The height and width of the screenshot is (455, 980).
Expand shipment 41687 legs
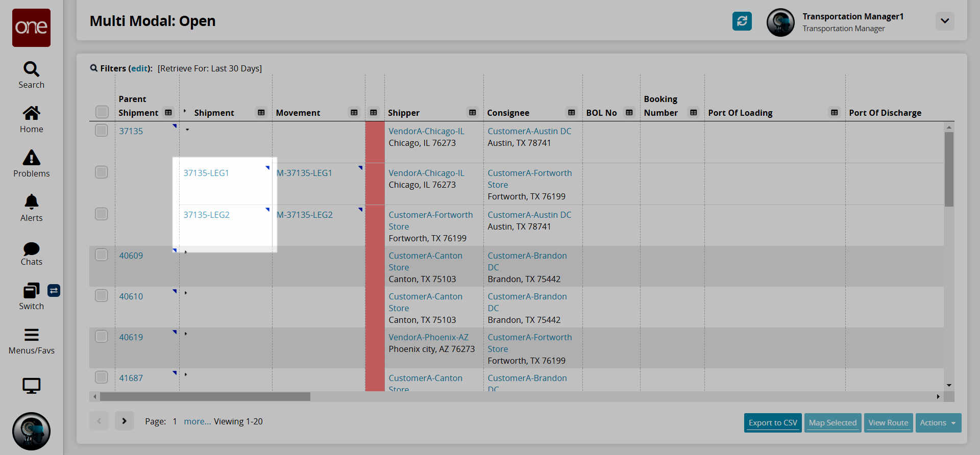[x=186, y=374]
